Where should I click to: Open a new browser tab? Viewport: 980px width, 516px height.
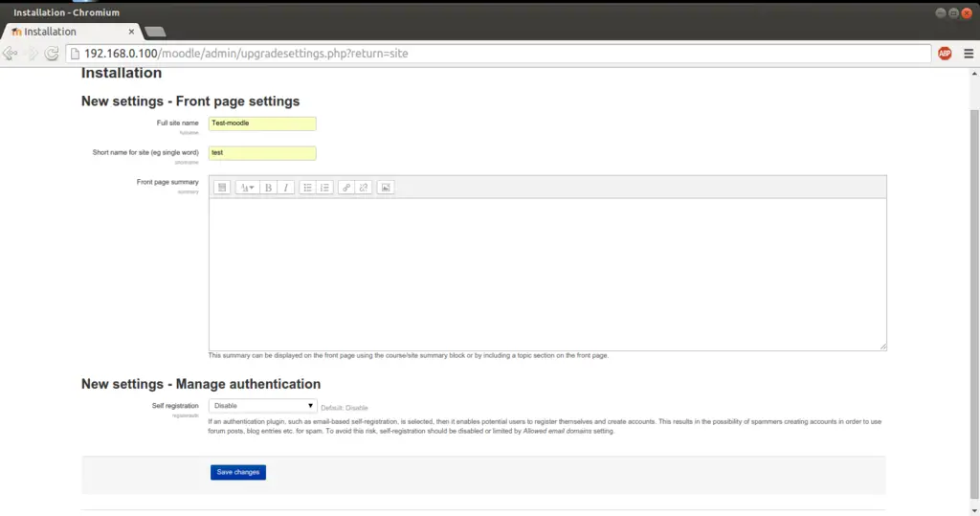pos(154,32)
